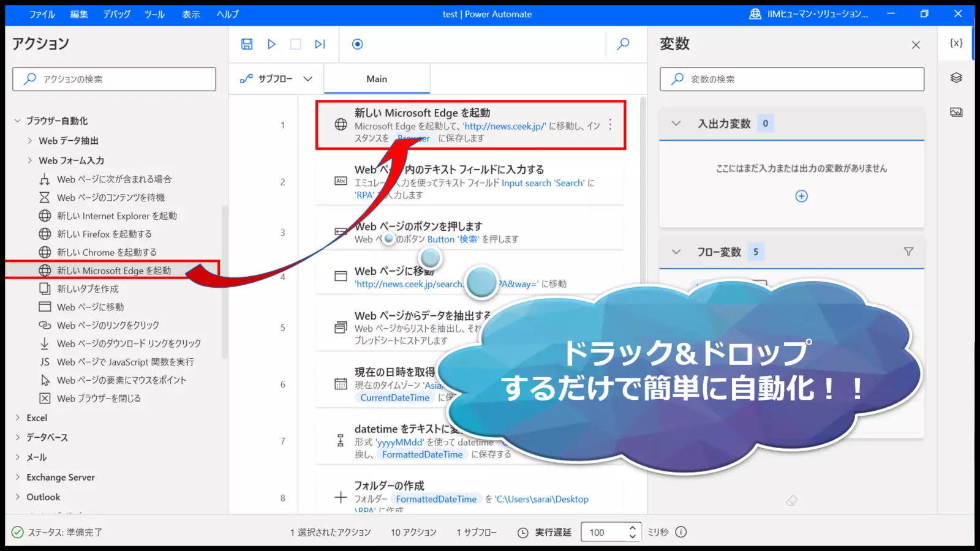Run the flow with play button

(271, 44)
